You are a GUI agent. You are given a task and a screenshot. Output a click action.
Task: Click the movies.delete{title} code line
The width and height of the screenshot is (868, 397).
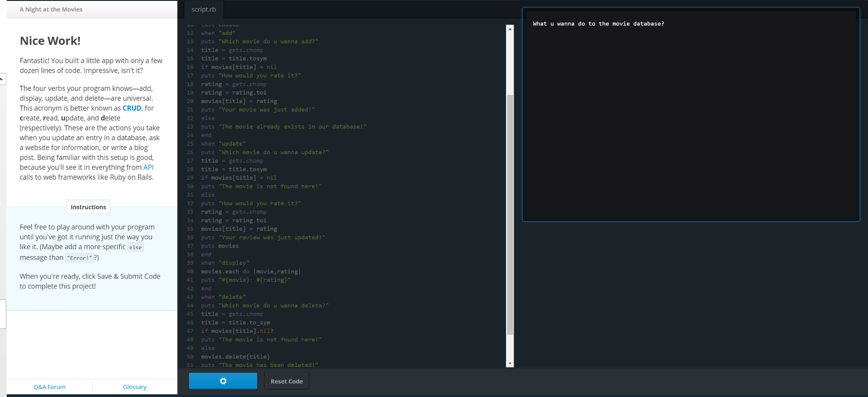[x=235, y=357]
